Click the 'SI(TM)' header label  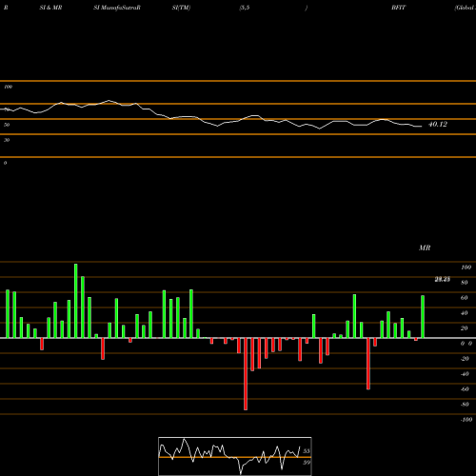[181, 8]
